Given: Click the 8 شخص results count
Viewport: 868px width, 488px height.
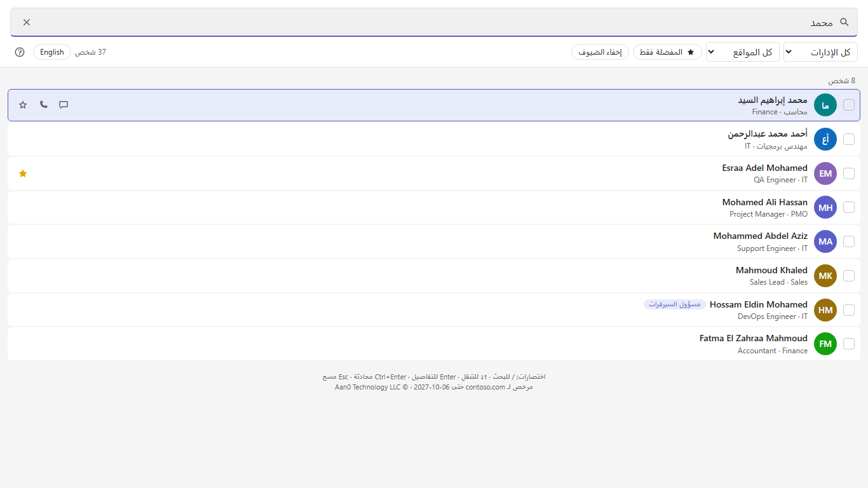Looking at the screenshot, I should [841, 81].
